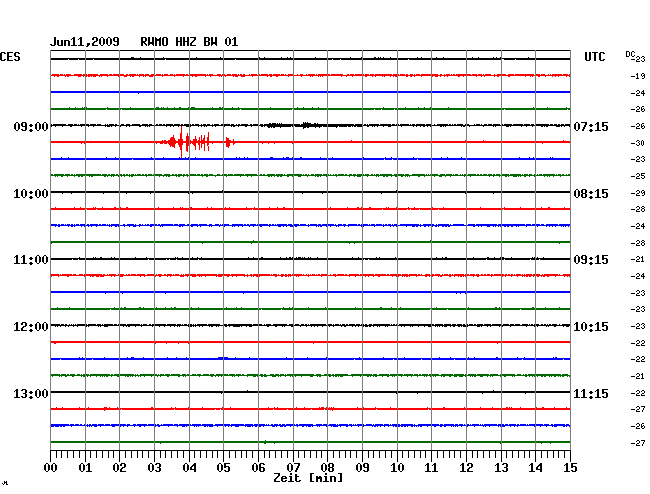The width and height of the screenshot is (650, 494).
Task: Click the -21 DC value beside 09:15
Action: (638, 259)
